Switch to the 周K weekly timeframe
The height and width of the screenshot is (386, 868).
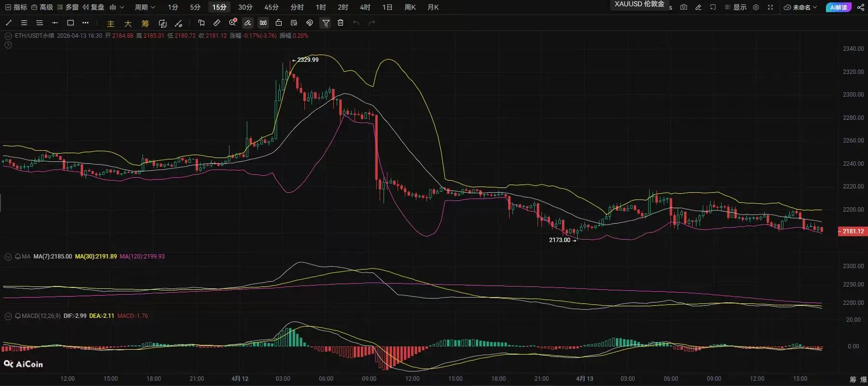410,7
